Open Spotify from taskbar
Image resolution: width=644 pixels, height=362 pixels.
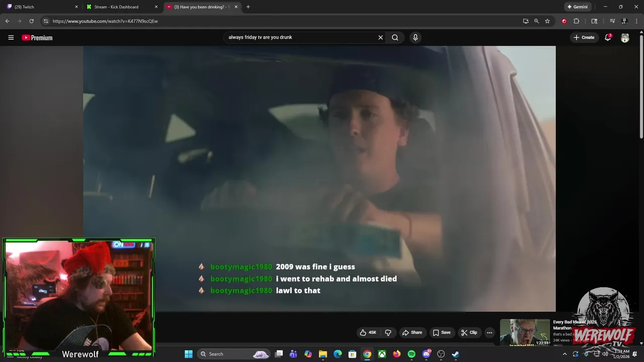pyautogui.click(x=412, y=354)
